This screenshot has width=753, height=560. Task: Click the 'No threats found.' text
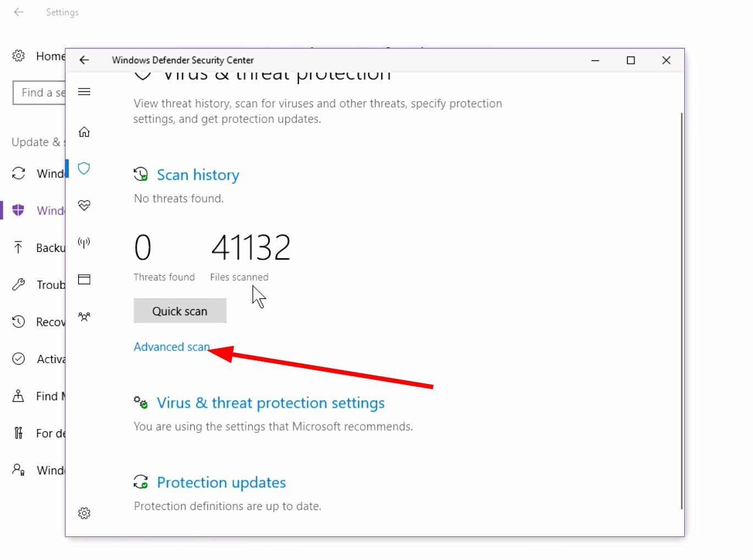(179, 199)
